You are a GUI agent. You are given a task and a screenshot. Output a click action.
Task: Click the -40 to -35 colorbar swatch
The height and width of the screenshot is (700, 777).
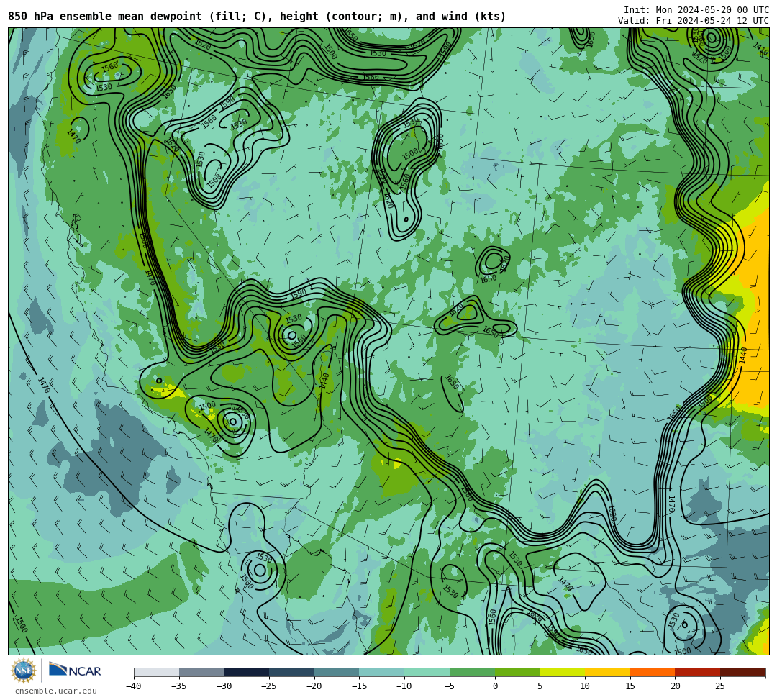157,672
